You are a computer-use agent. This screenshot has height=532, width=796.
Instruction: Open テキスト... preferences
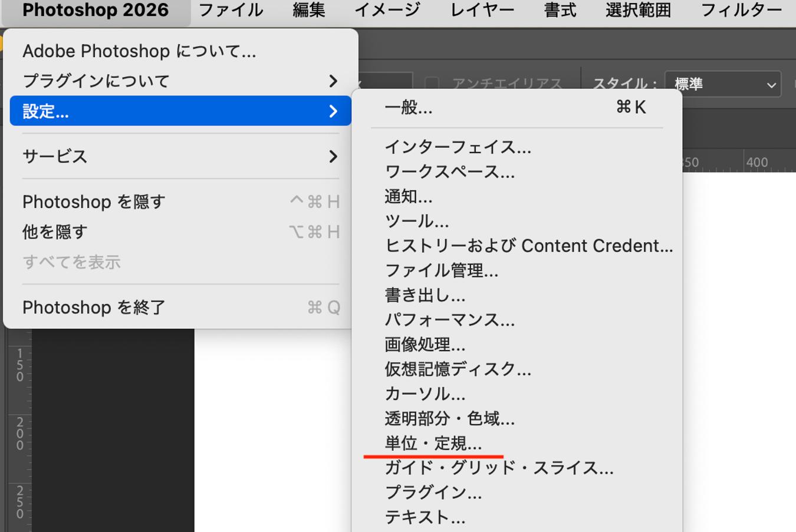click(517, 517)
